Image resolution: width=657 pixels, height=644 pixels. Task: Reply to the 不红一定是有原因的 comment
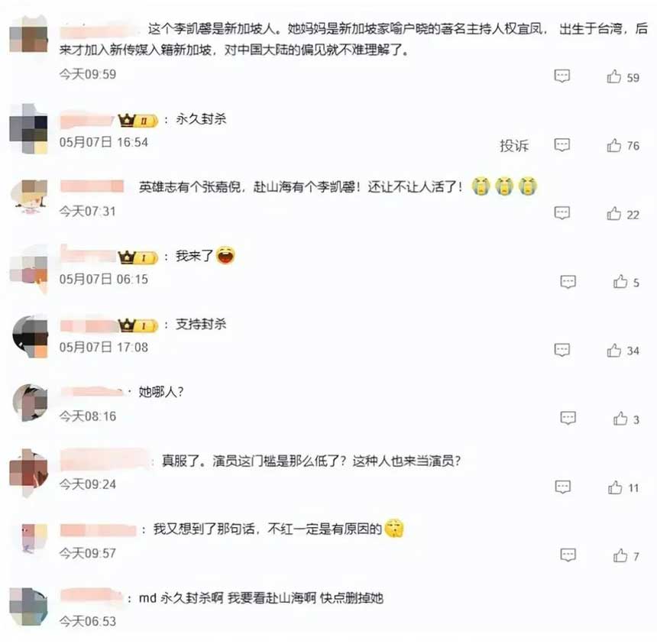[568, 555]
